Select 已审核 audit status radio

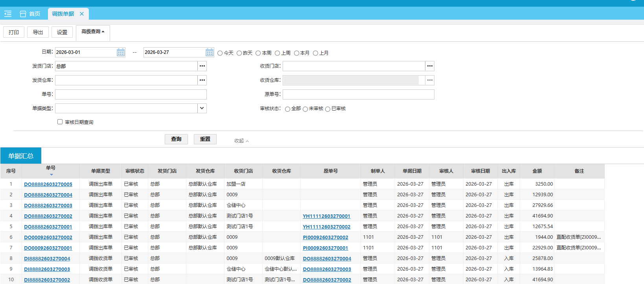tap(328, 109)
